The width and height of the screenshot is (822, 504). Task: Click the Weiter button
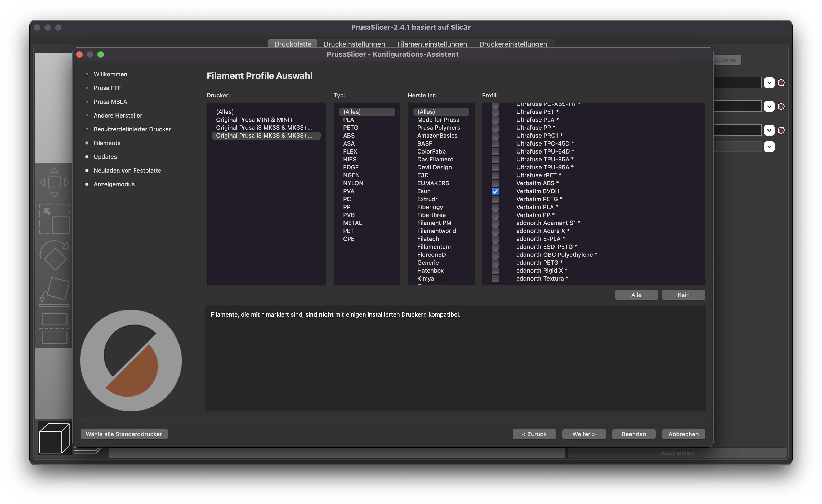click(x=584, y=434)
